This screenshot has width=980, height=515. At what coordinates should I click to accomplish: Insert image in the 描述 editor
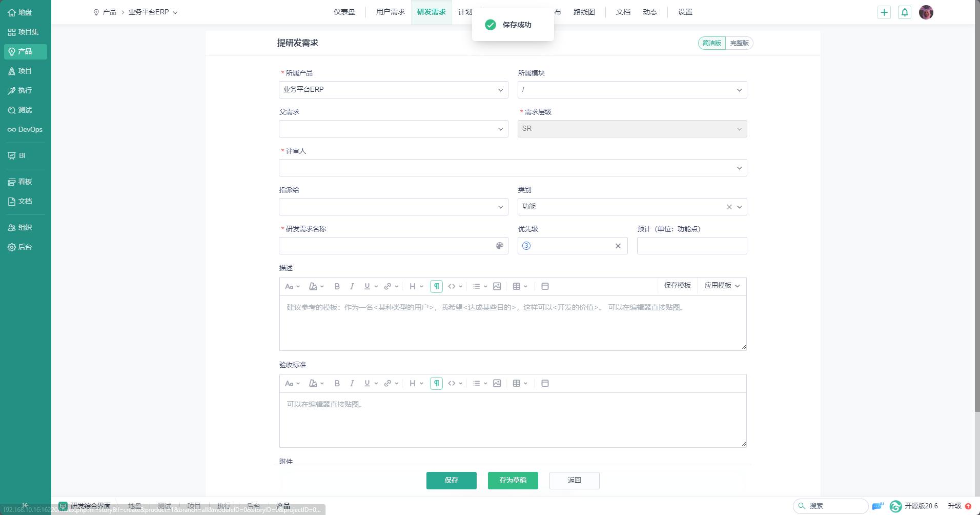pyautogui.click(x=497, y=286)
